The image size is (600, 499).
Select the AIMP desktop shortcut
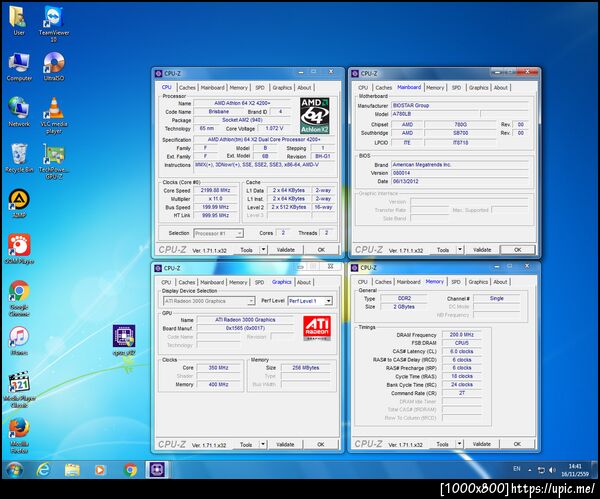coord(18,200)
